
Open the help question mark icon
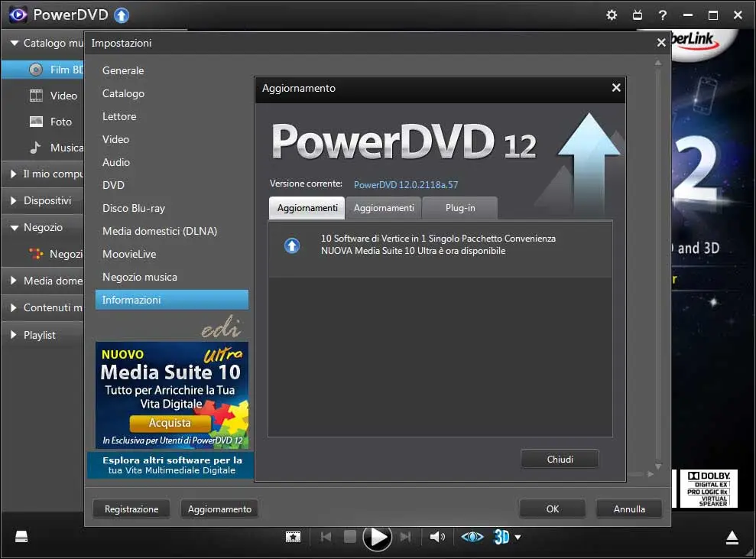pos(663,15)
